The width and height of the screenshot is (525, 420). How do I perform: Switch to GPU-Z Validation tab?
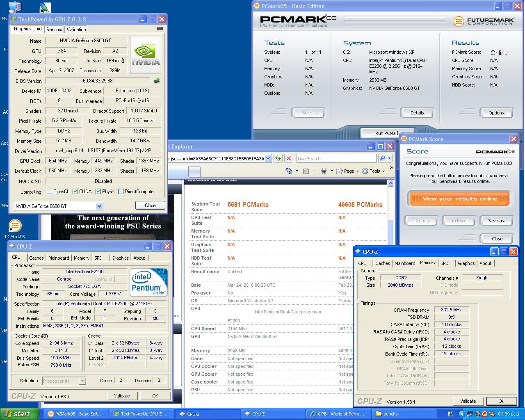pos(76,30)
